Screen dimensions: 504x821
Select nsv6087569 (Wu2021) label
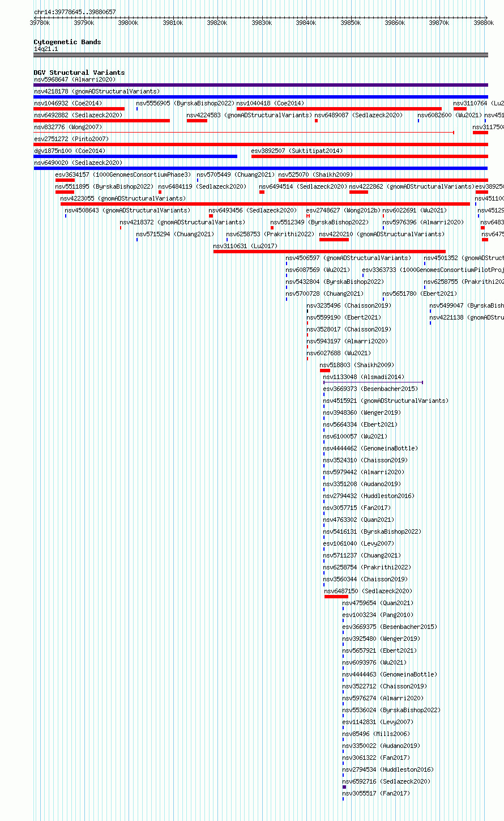point(318,270)
